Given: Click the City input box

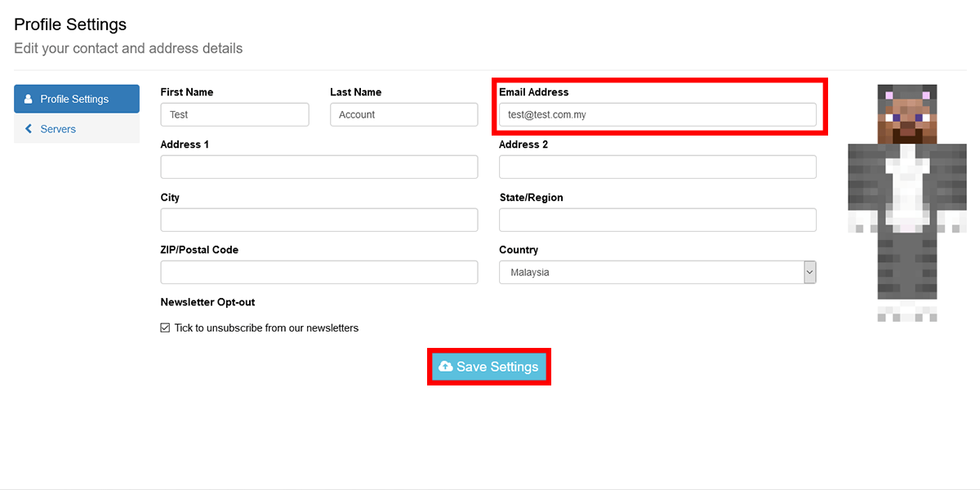Looking at the screenshot, I should (318, 220).
